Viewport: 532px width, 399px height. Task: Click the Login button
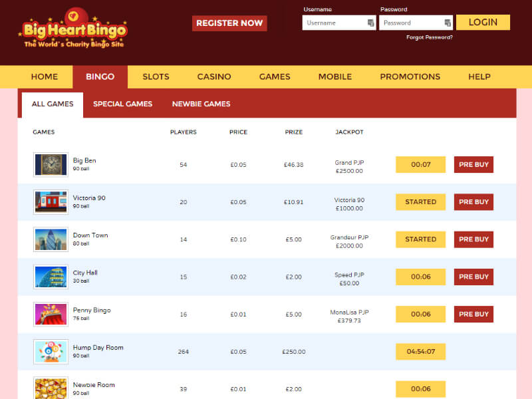point(483,23)
